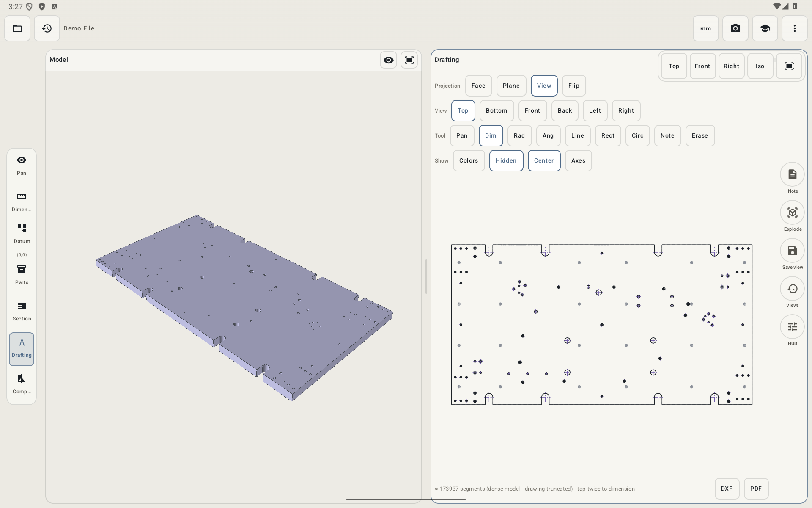Select Face projection mode
812x508 pixels.
(479, 86)
